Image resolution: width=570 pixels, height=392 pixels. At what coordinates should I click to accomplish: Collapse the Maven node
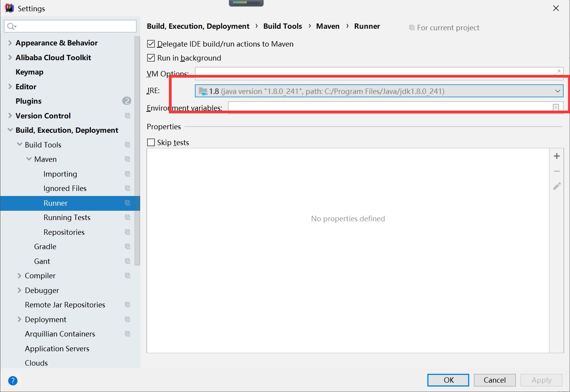tap(29, 159)
